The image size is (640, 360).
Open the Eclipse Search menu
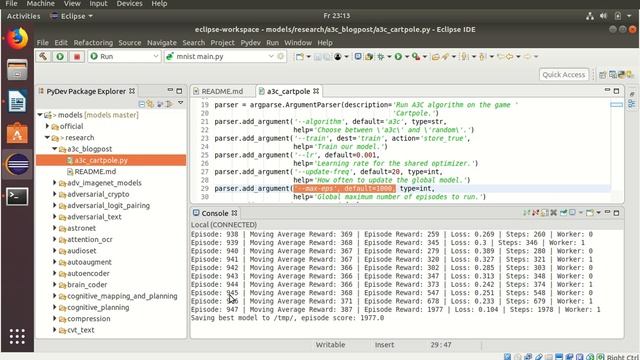(193, 42)
